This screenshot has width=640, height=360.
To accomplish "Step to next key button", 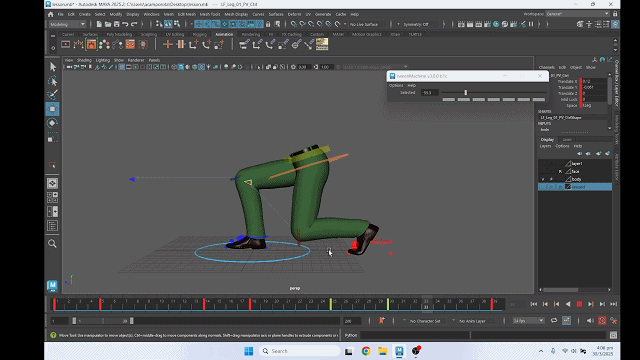I will [x=591, y=304].
